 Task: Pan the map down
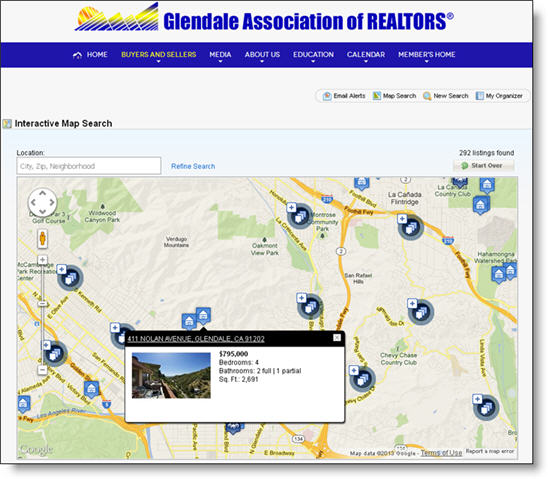(42, 211)
